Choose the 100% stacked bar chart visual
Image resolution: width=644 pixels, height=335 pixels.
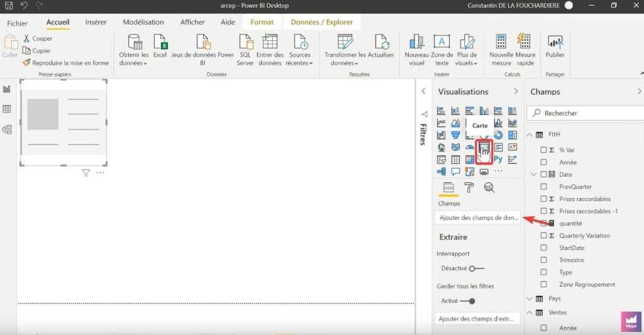click(x=498, y=111)
